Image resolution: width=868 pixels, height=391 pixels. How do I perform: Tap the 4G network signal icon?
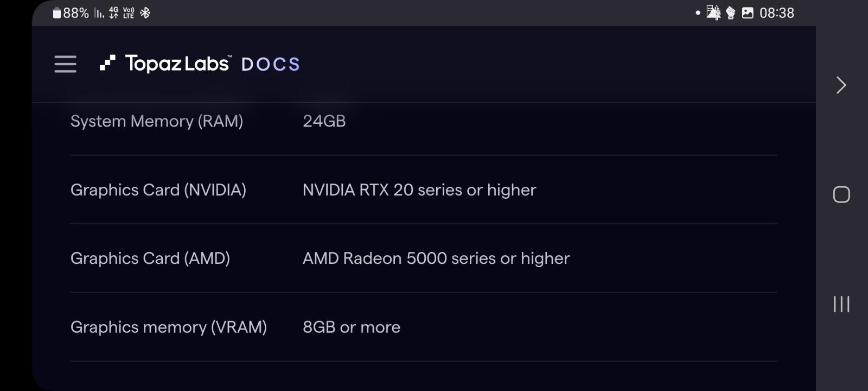coord(113,13)
